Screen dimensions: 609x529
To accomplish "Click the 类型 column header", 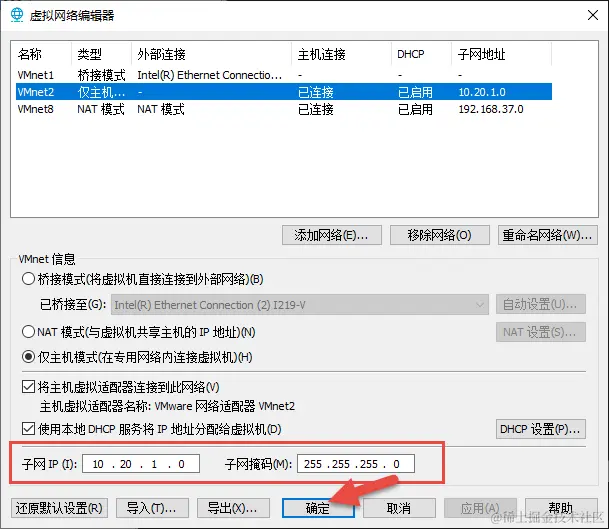I will 102,54.
